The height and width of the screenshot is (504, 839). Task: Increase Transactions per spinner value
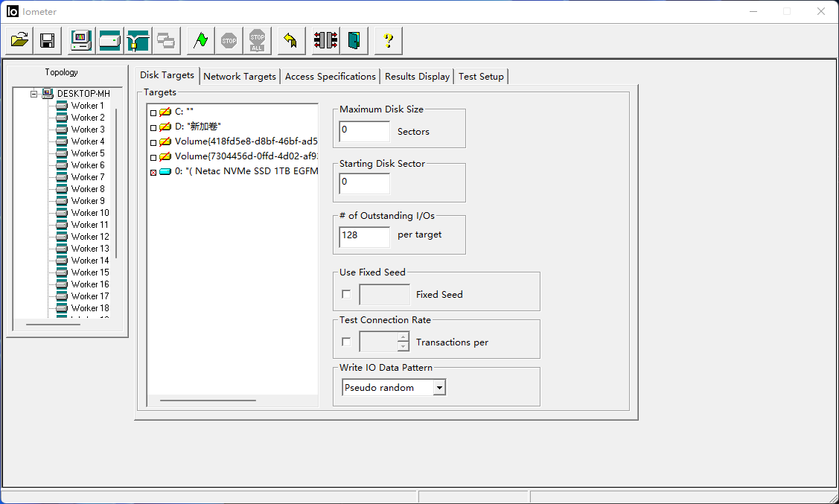pos(403,337)
